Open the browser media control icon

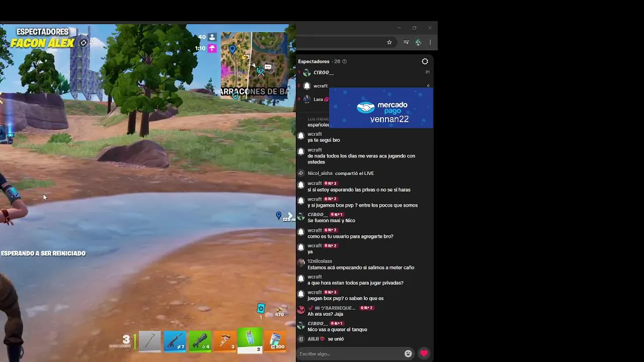406,43
